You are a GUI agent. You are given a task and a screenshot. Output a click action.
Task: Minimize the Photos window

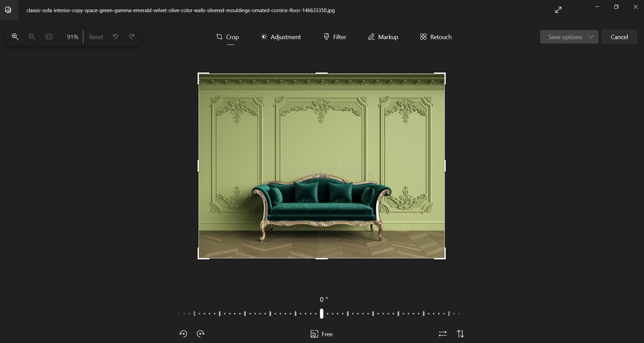[597, 7]
